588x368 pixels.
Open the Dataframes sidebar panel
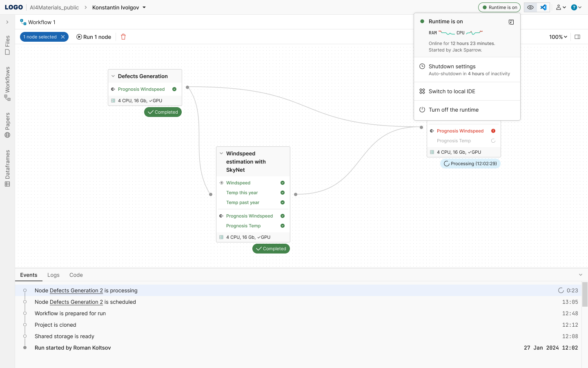click(x=7, y=168)
